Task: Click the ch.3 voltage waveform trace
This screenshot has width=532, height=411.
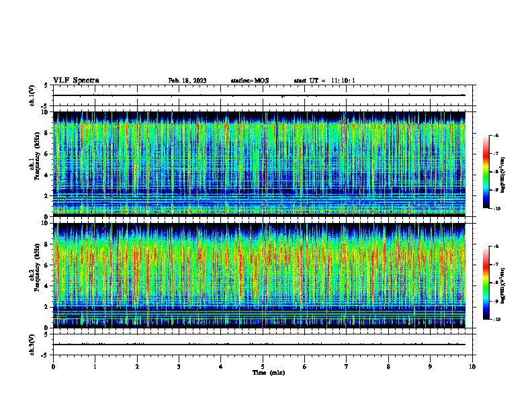Action: (259, 345)
